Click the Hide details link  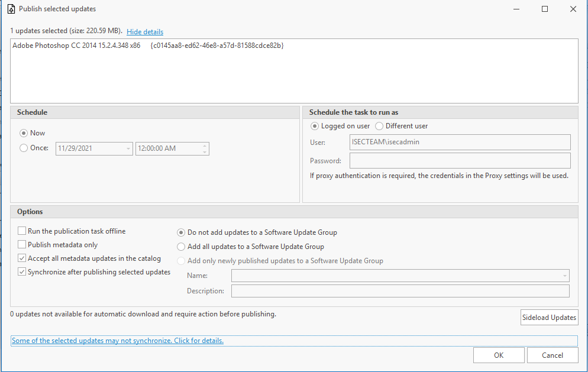pyautogui.click(x=144, y=31)
